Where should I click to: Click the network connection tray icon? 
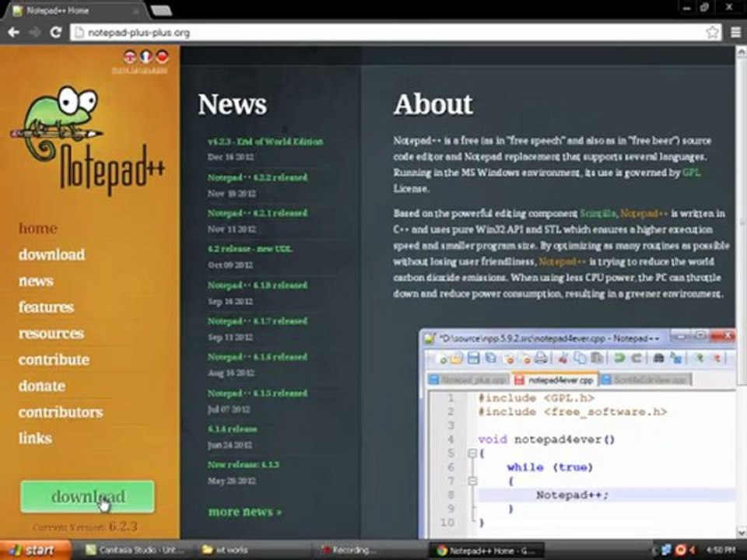tap(666, 551)
